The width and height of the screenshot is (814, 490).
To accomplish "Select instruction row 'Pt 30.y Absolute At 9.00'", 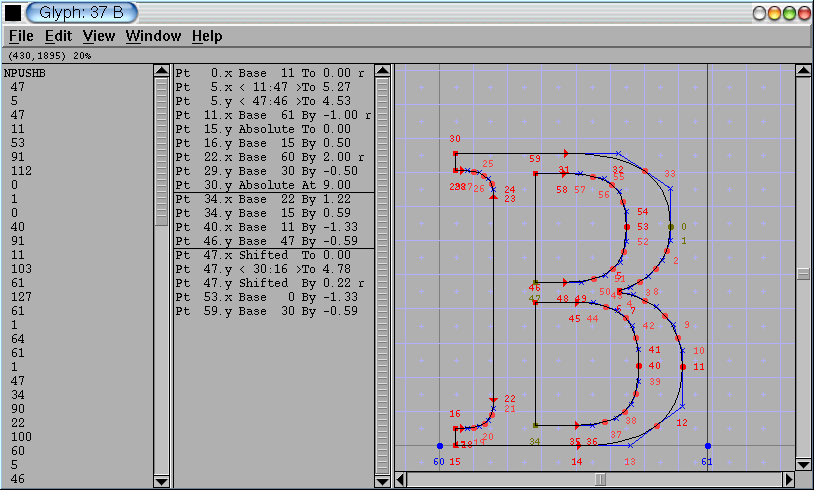I will click(270, 185).
